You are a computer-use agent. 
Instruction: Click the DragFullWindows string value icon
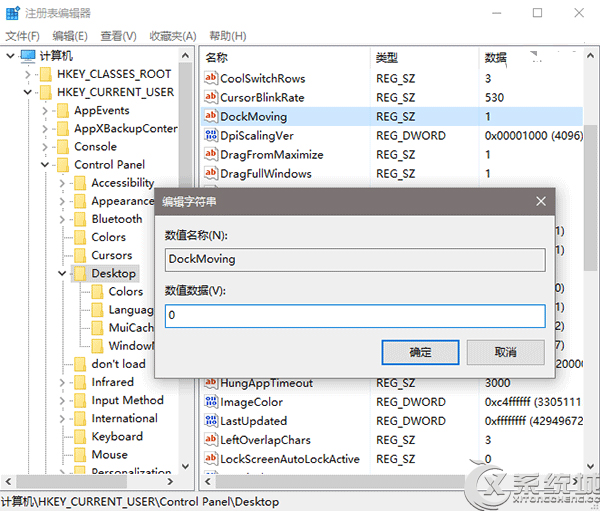(x=211, y=173)
